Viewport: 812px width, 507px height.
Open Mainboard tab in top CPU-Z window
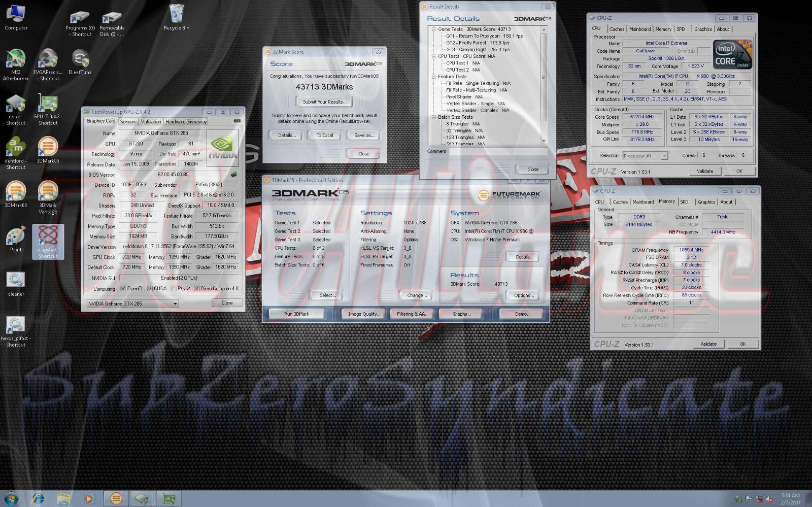(639, 29)
